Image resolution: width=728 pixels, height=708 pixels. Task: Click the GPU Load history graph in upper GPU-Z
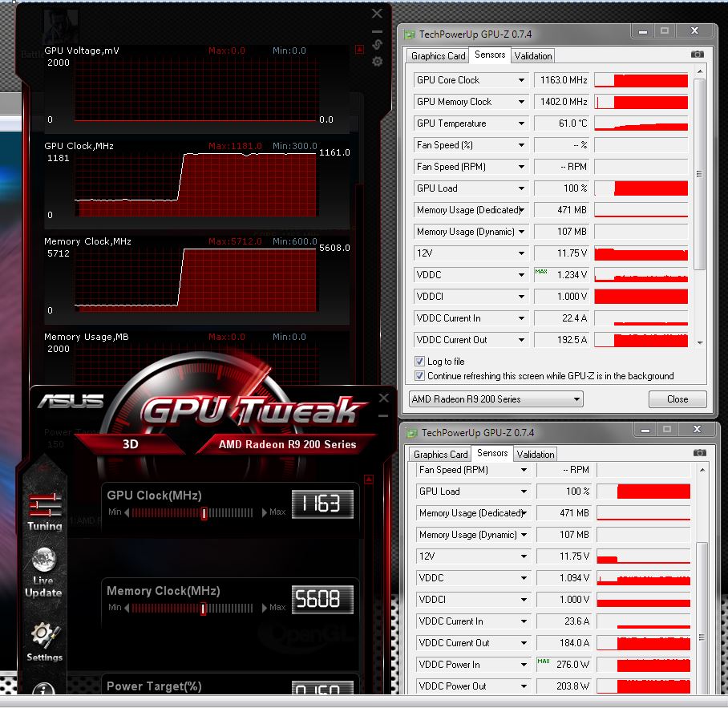point(641,188)
